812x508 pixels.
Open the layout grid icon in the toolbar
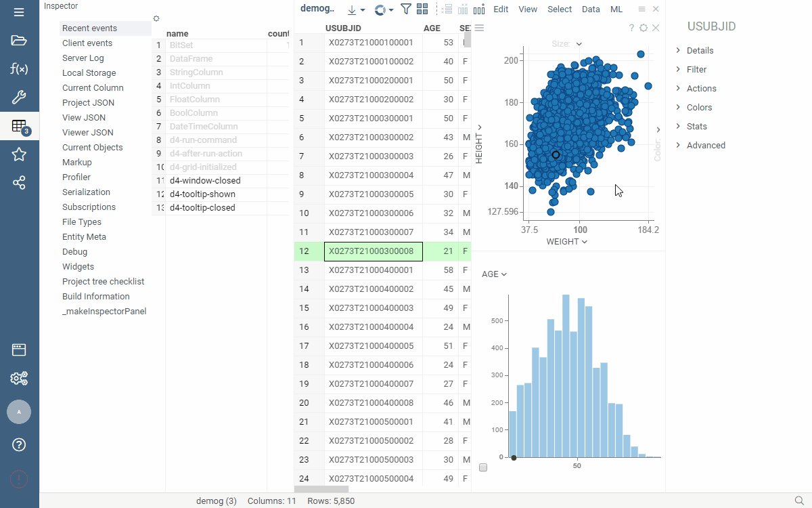[x=422, y=9]
